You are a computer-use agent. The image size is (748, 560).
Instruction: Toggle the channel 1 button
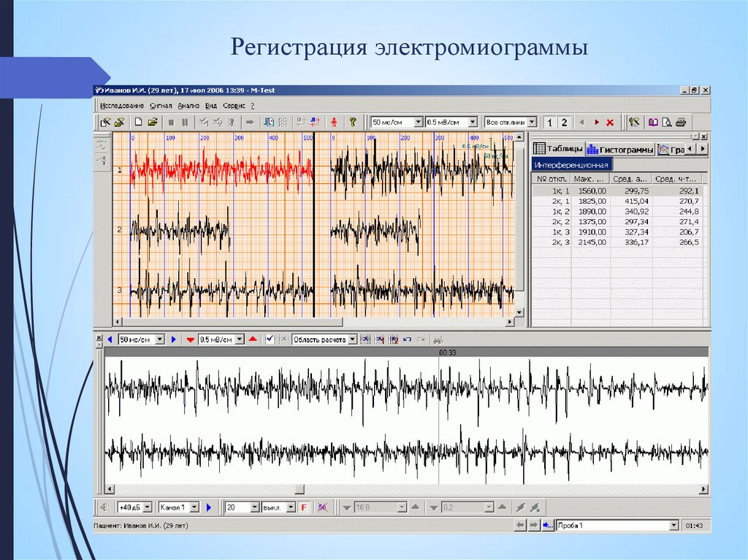click(x=549, y=123)
